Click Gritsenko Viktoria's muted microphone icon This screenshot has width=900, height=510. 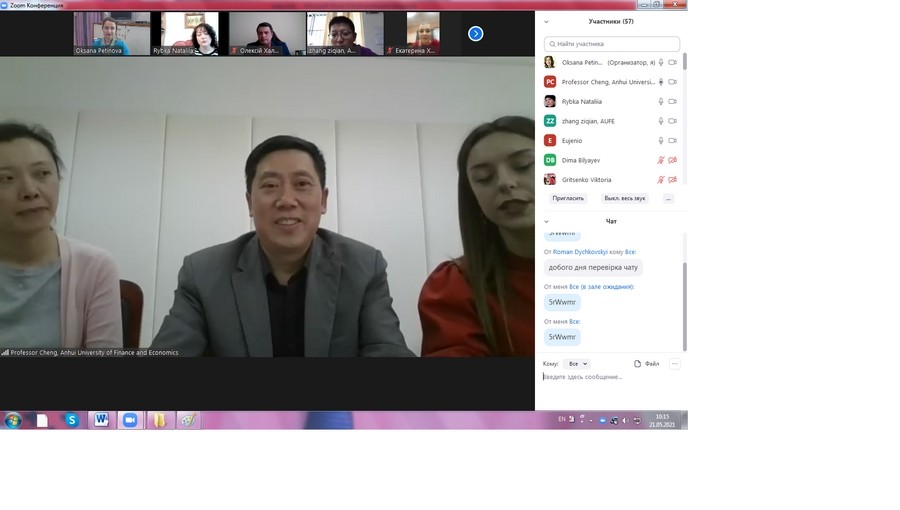(x=661, y=180)
